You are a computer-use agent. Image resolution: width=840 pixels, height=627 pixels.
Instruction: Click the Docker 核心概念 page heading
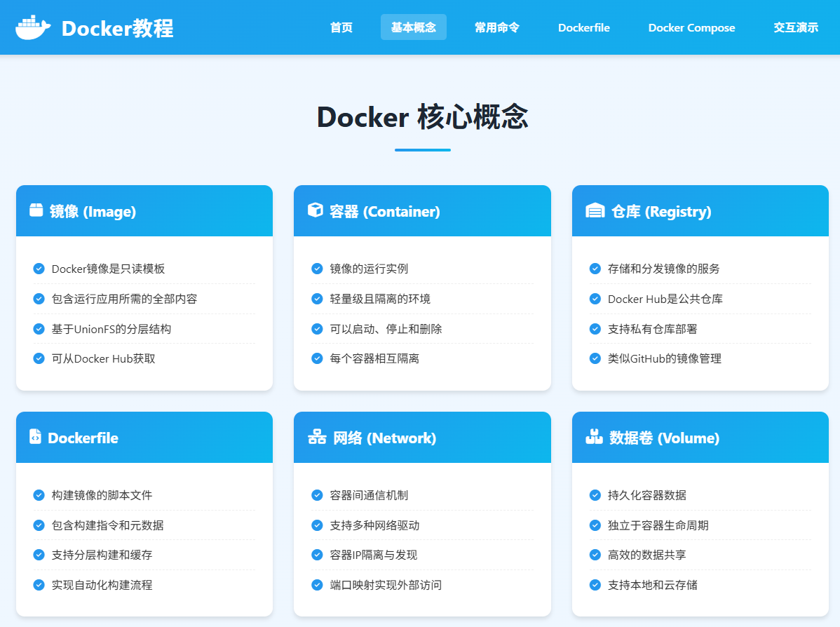tap(423, 117)
